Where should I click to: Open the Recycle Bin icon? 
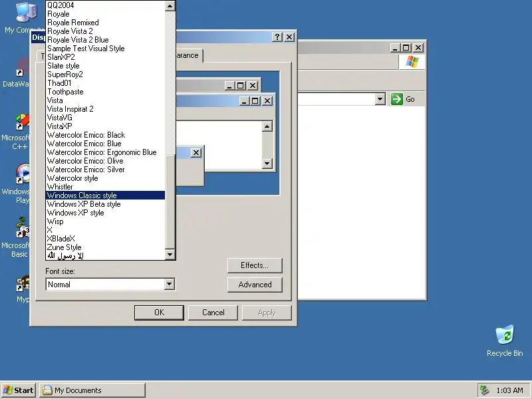[x=505, y=341]
